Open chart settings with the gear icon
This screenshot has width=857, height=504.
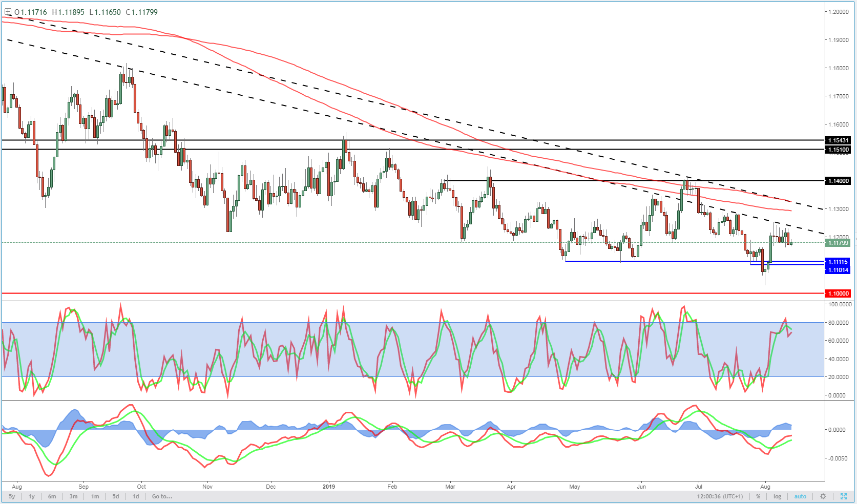pyautogui.click(x=823, y=496)
